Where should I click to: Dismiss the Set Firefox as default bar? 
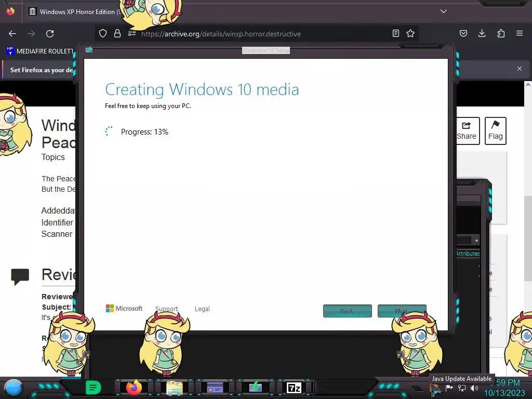point(520,69)
